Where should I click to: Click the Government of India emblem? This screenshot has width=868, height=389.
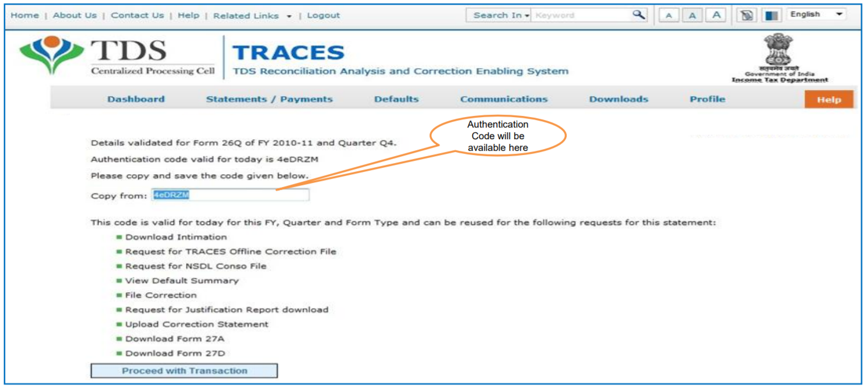(779, 58)
